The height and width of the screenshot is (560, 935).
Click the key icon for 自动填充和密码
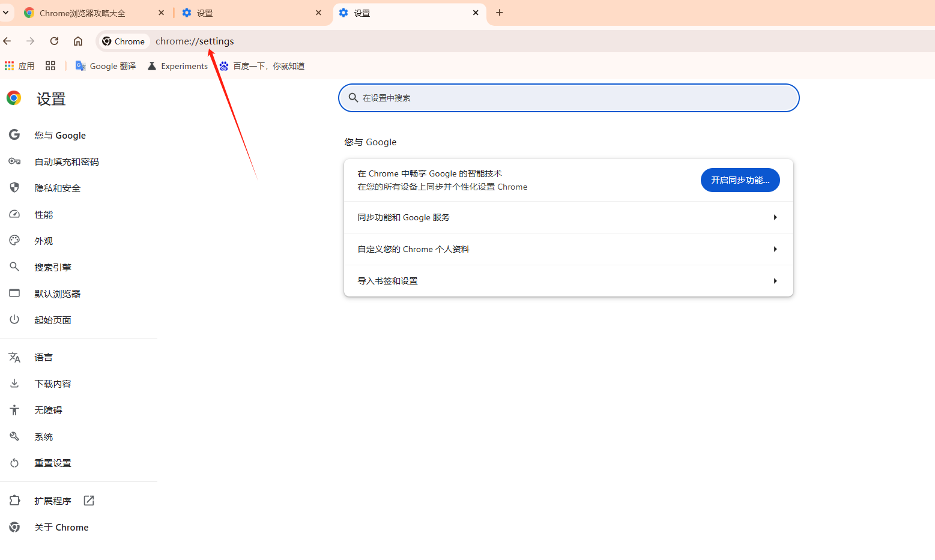(14, 161)
